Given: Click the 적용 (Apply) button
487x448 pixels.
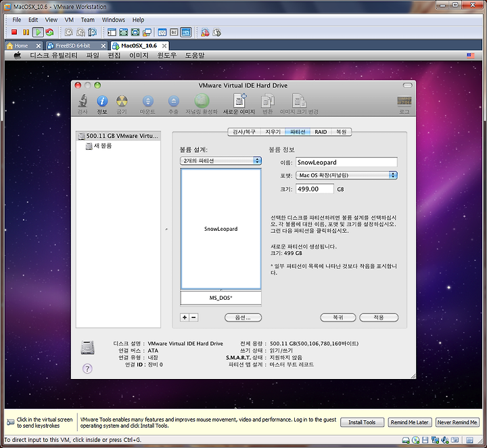Looking at the screenshot, I should (x=379, y=317).
